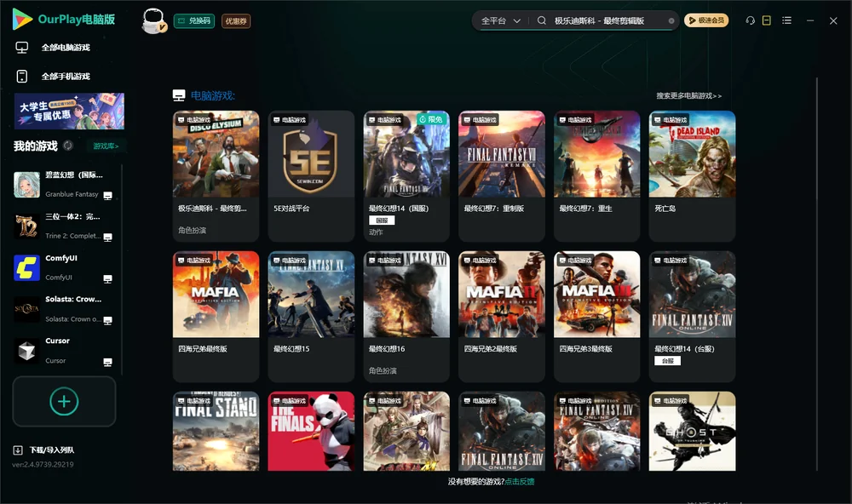Add a game with the plus button
This screenshot has width=852, height=504.
point(64,401)
